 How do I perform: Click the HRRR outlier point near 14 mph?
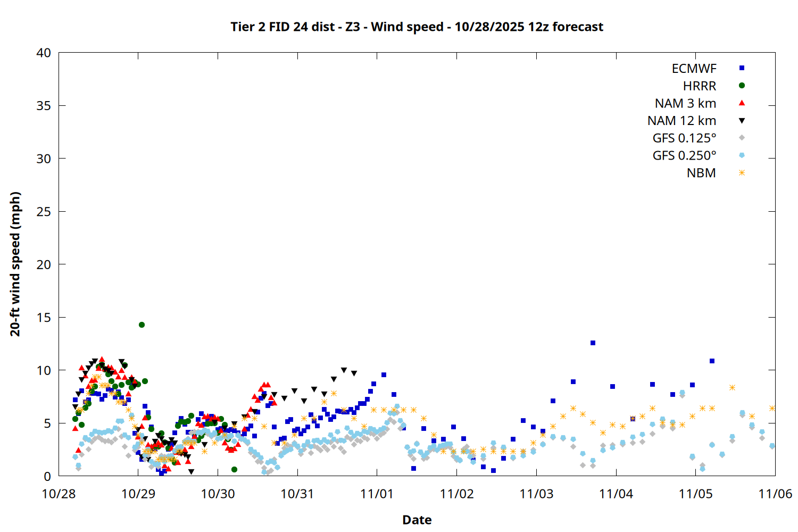click(x=142, y=325)
